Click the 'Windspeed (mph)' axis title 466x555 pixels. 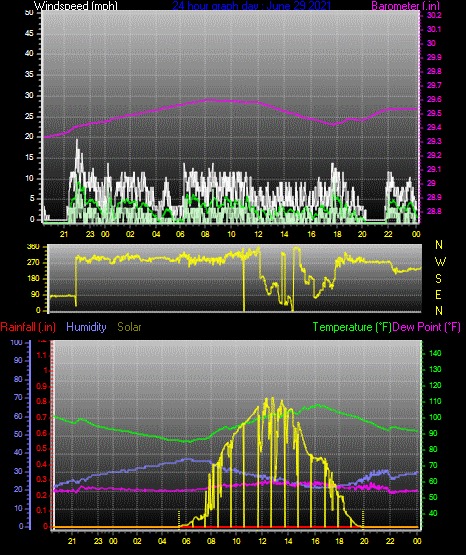pyautogui.click(x=76, y=6)
